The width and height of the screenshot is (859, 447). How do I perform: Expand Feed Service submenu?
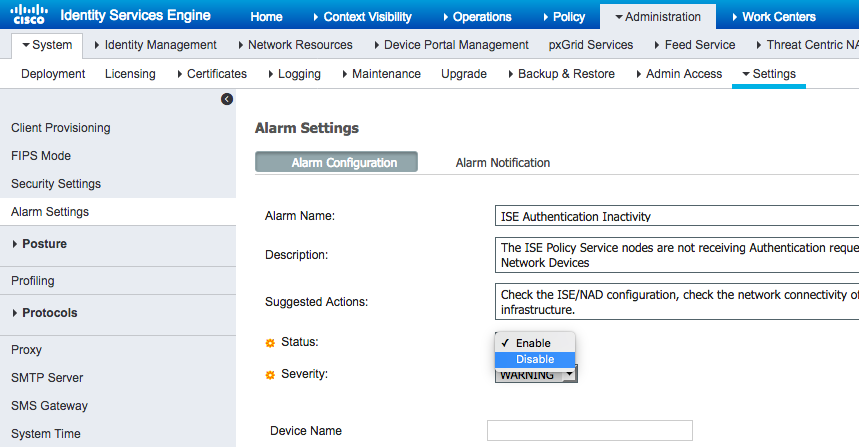coord(695,45)
